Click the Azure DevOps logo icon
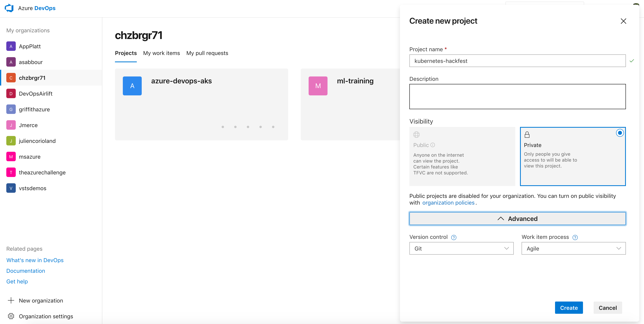Screen dimensions: 644x324 coord(9,8)
